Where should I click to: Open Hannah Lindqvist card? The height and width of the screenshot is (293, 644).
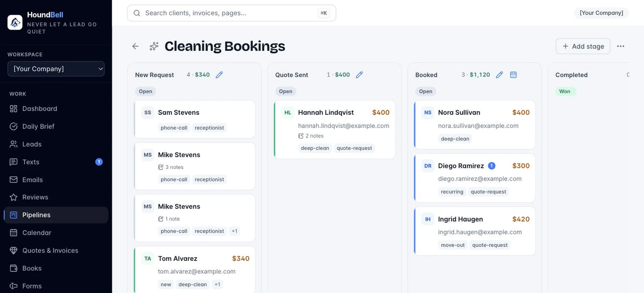[335, 130]
